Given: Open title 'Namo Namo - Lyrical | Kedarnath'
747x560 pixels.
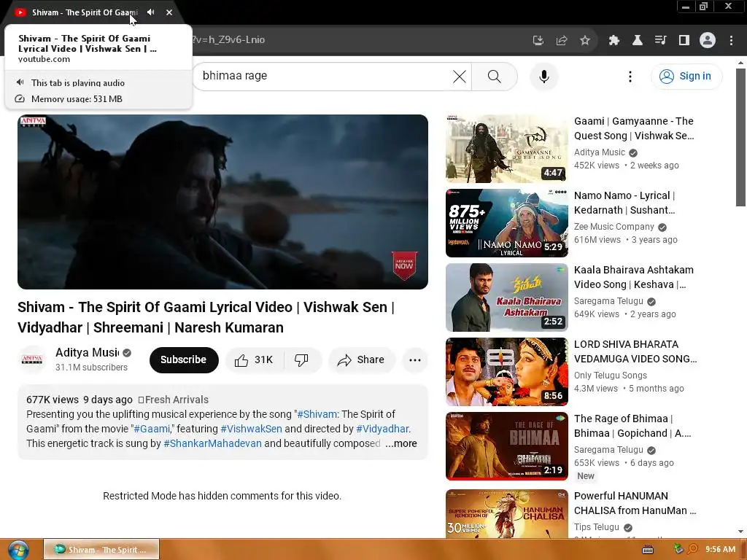Looking at the screenshot, I should (x=624, y=203).
